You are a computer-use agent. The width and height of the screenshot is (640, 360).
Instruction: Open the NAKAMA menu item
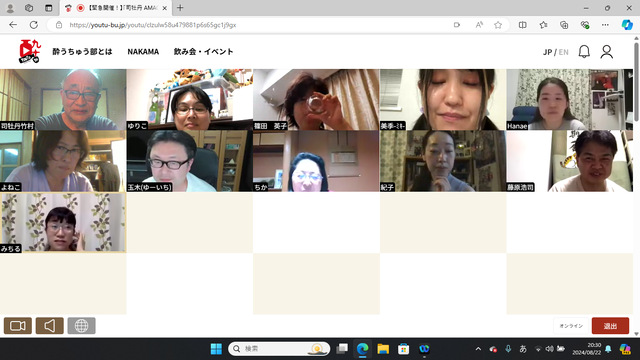click(143, 52)
